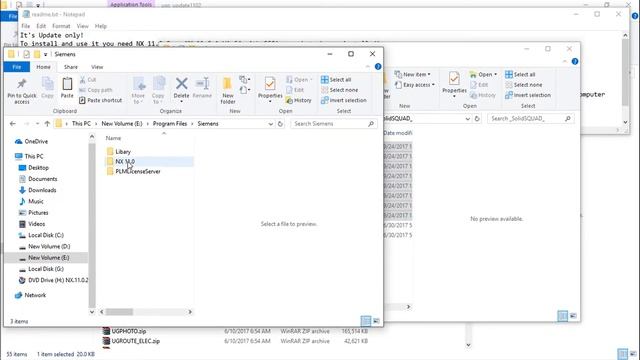Click Invert selection in Siemens window
Viewport: 640px width, 360px height.
(x=344, y=100)
